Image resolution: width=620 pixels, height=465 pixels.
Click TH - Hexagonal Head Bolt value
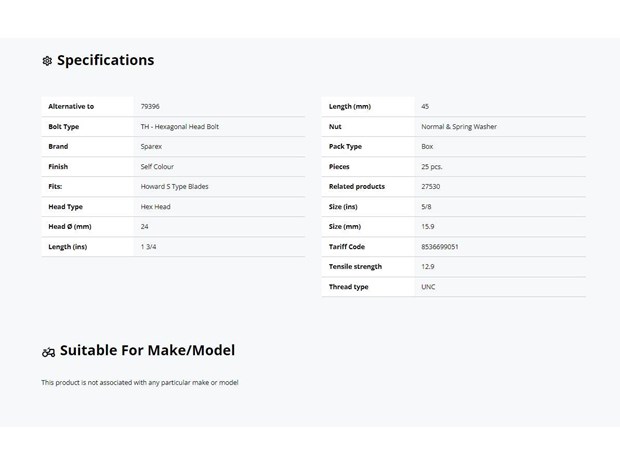[x=180, y=127]
